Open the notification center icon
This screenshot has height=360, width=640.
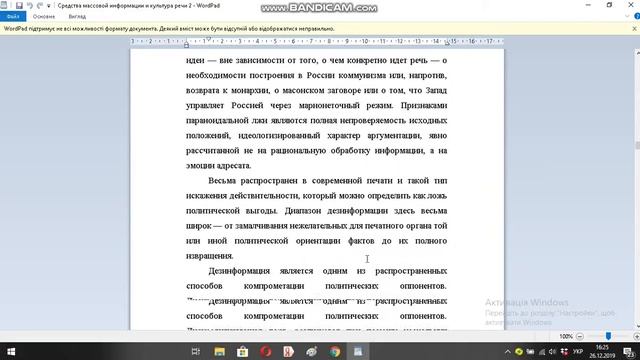tap(629, 351)
